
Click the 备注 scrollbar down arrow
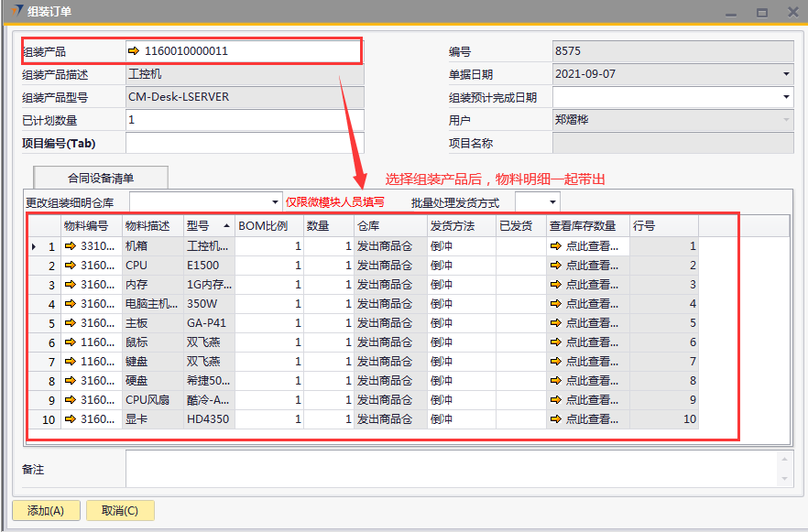[784, 479]
